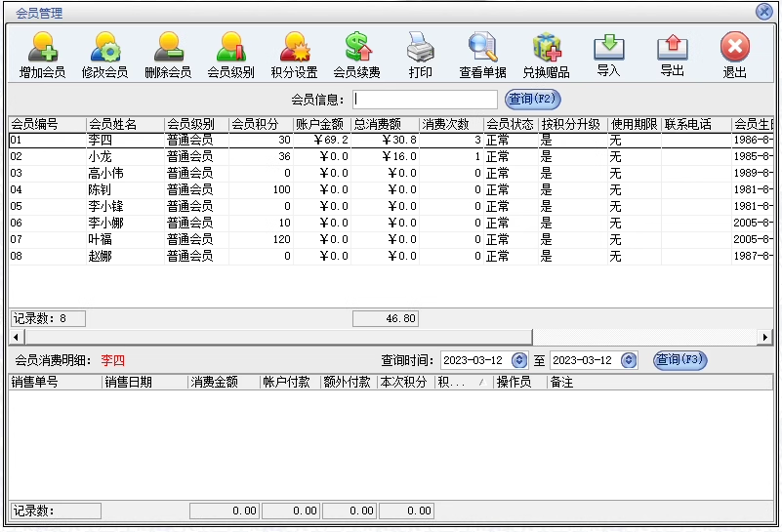
Task: Click total spending cell ¥16.0
Action: [x=385, y=156]
